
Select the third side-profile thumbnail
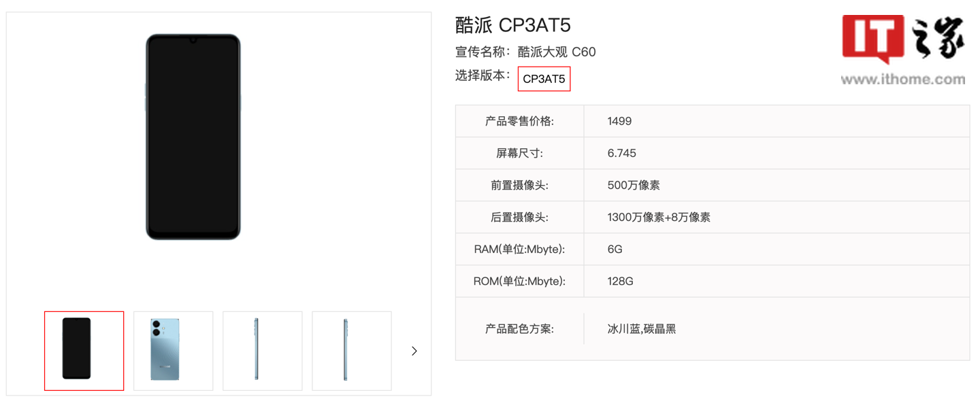pos(262,351)
